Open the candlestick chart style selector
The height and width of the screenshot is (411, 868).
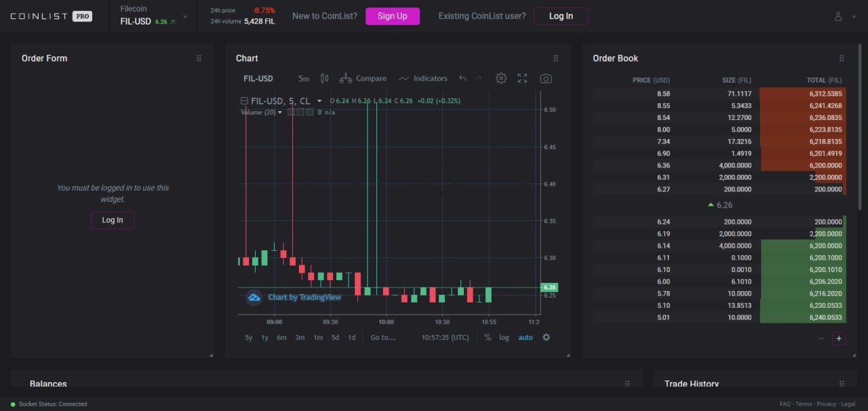324,79
